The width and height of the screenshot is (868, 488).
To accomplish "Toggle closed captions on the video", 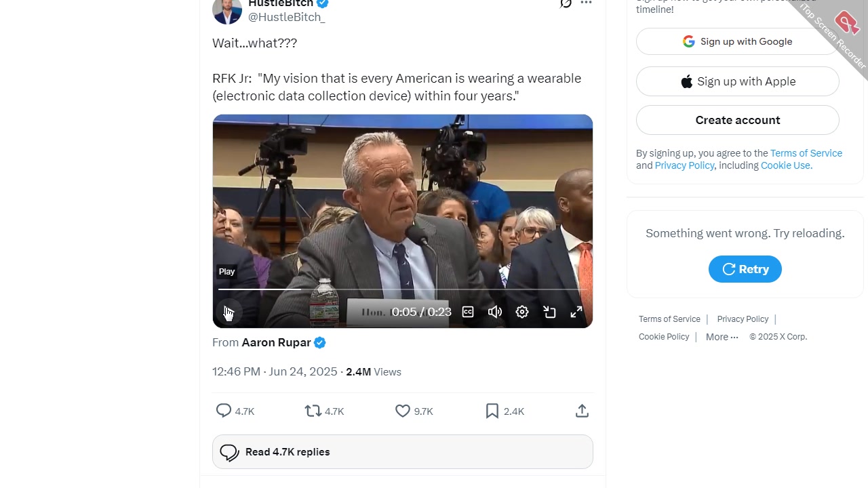I will coord(468,312).
